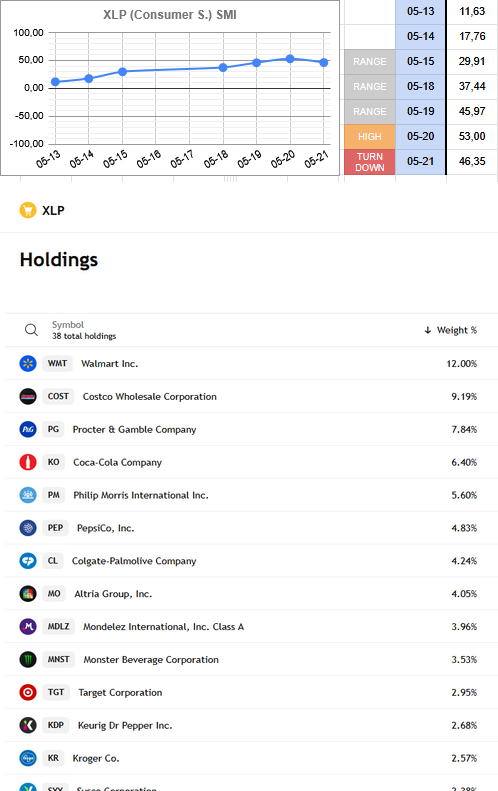Click the Mondelez purple logo icon
Image resolution: width=498 pixels, height=791 pixels.
[28, 627]
